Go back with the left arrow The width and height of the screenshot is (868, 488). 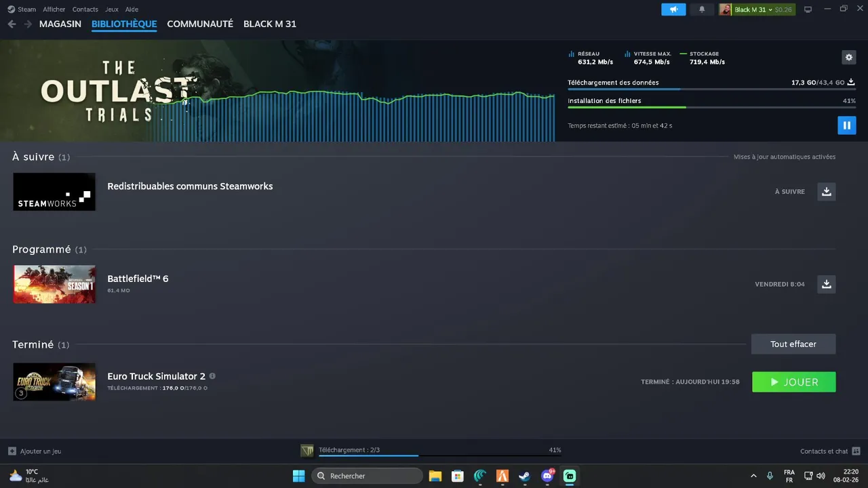pyautogui.click(x=12, y=24)
